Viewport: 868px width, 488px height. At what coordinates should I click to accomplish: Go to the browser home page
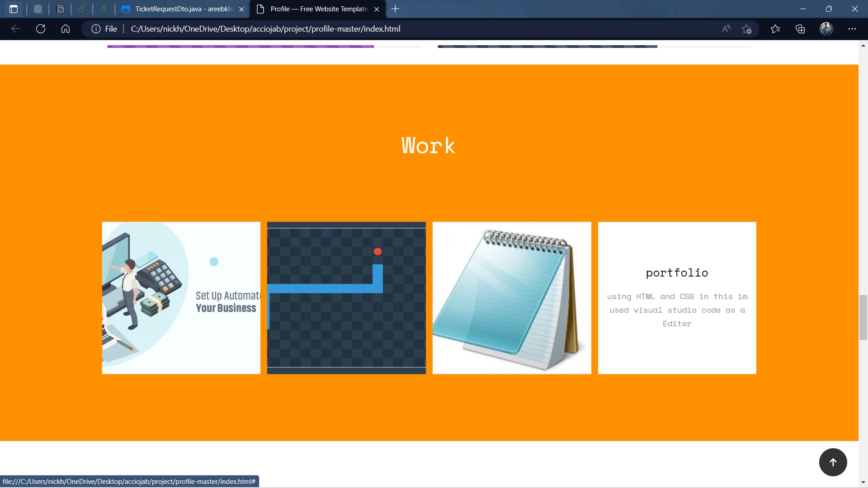pos(66,28)
